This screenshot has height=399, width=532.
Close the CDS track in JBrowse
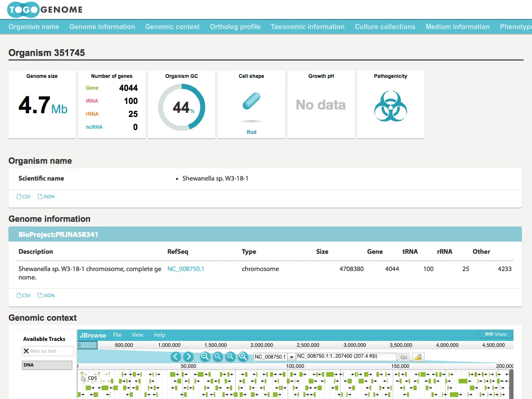[83, 378]
